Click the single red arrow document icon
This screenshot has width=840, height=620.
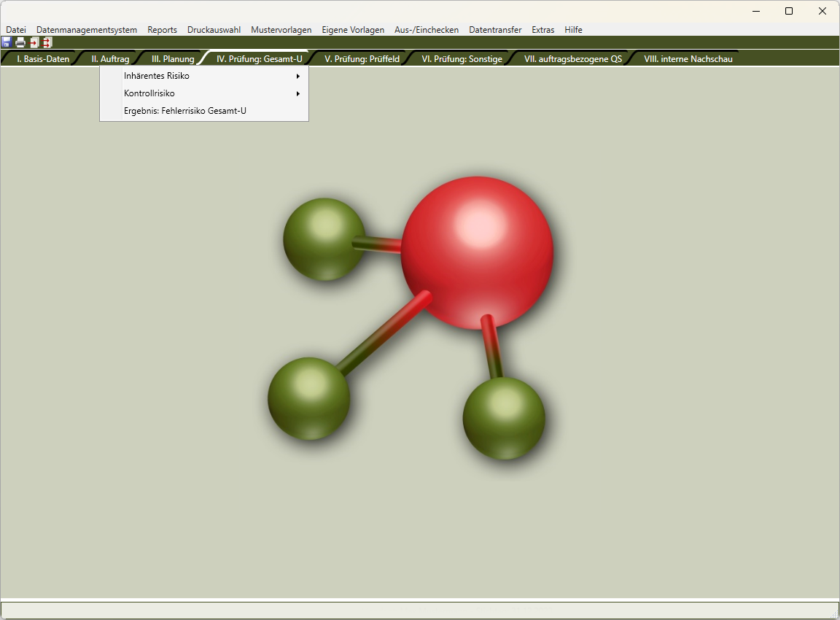tap(34, 42)
